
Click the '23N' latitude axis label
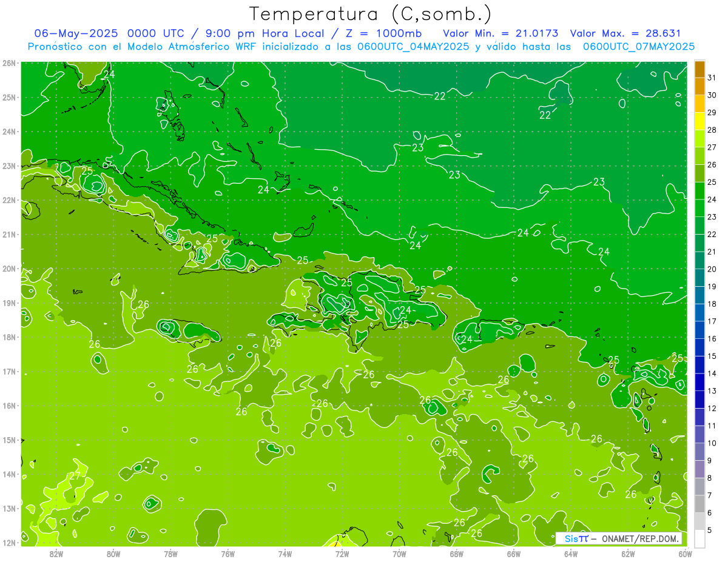coord(8,166)
